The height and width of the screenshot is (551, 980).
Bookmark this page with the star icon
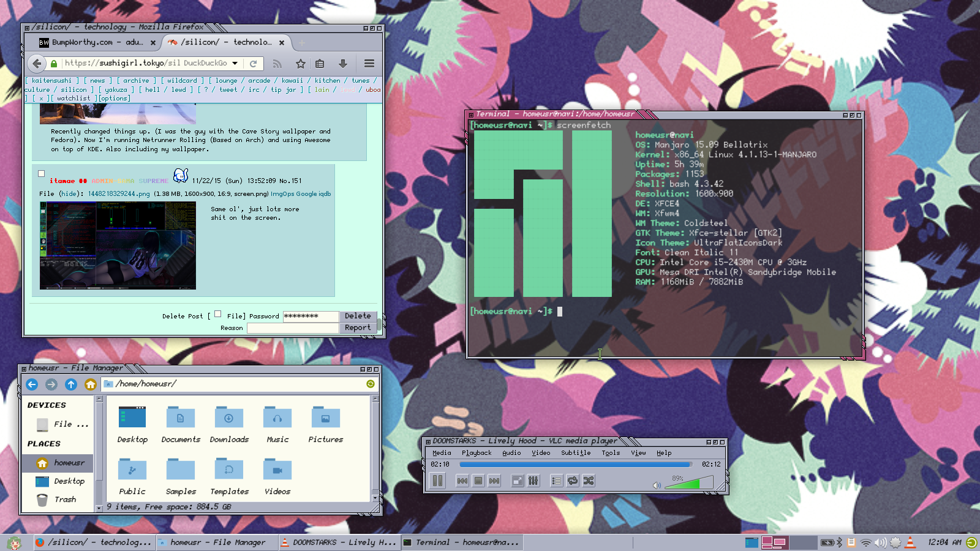pyautogui.click(x=300, y=64)
